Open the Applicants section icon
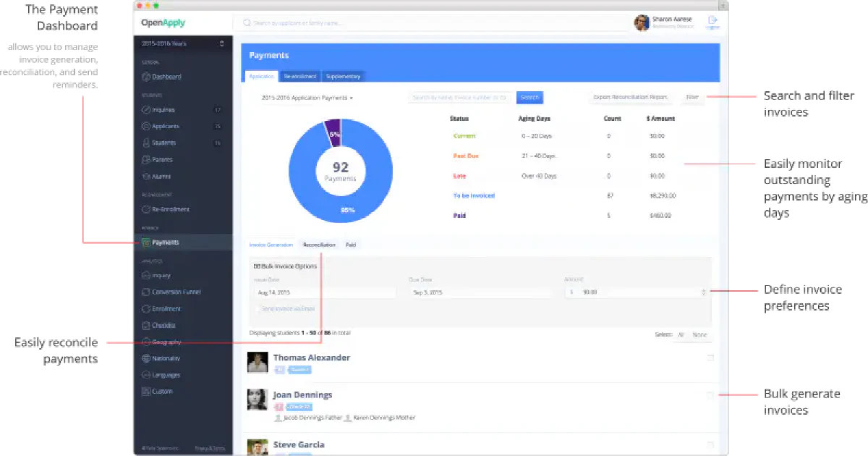Viewport: 868px width, 456px height. click(147, 126)
